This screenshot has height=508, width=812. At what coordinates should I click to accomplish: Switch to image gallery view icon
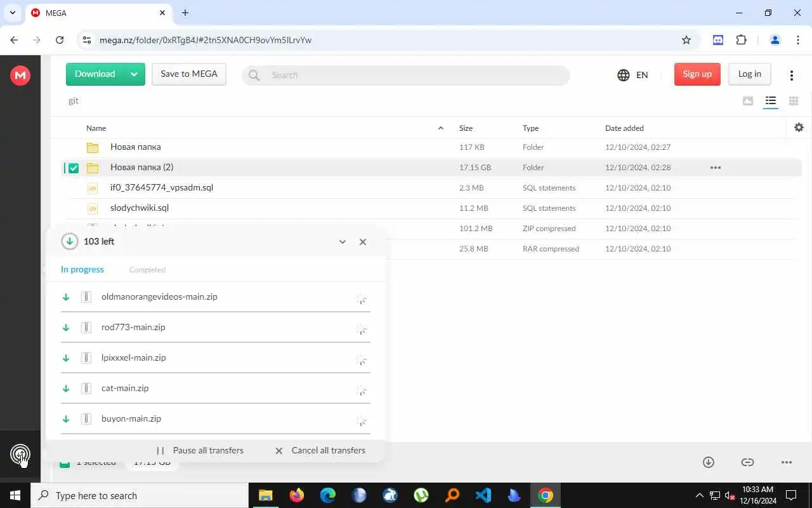748,101
